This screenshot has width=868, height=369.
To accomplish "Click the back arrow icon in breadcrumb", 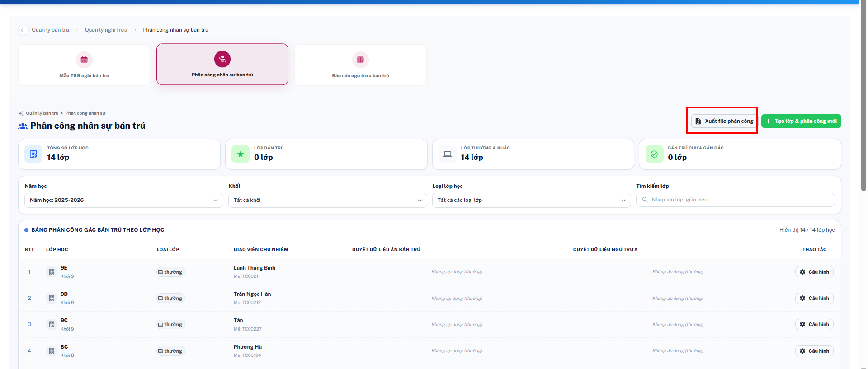I will [x=23, y=30].
